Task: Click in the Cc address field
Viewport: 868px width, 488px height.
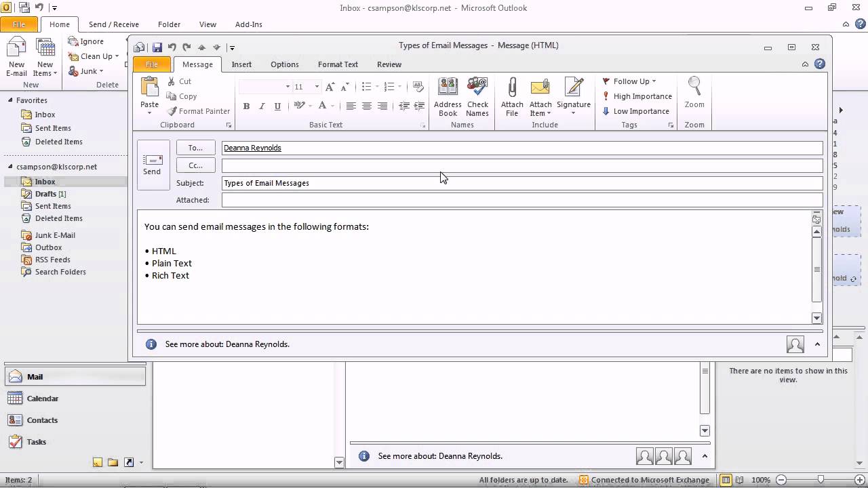Action: pos(522,165)
